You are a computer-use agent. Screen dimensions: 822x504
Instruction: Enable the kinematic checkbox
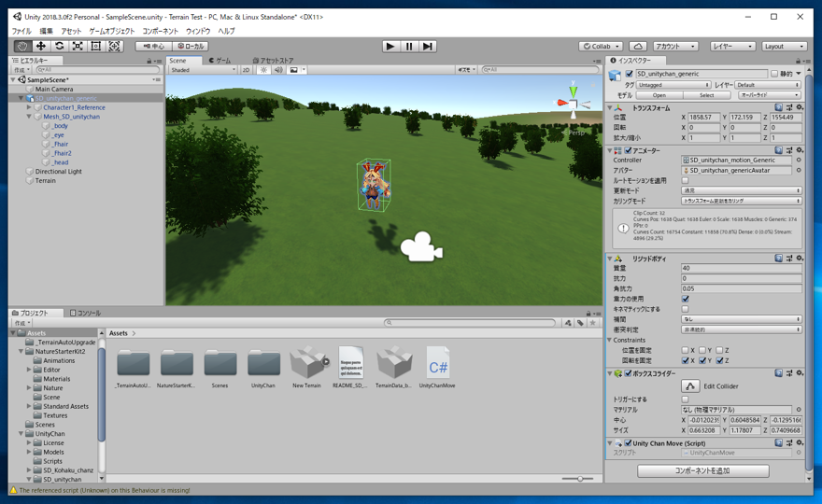pos(686,309)
